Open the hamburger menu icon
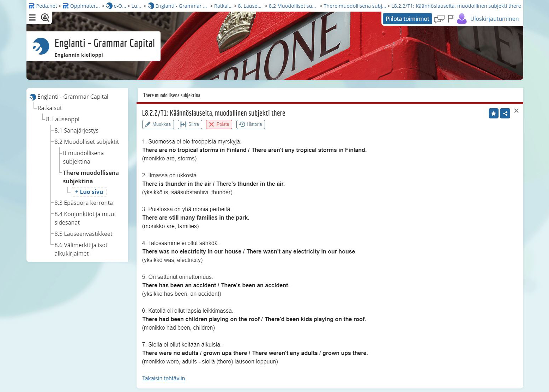Viewport: 549px width, 392px height. [x=32, y=18]
